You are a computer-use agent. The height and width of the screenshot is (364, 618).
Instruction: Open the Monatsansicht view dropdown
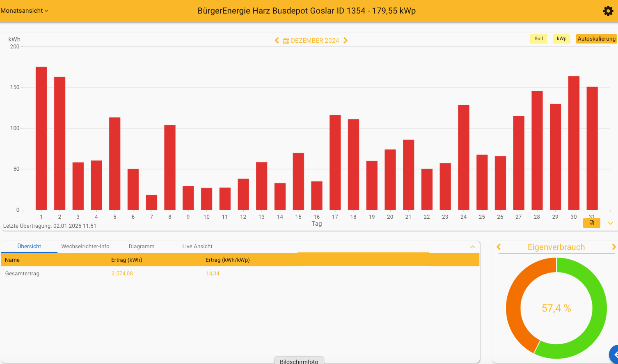click(24, 11)
